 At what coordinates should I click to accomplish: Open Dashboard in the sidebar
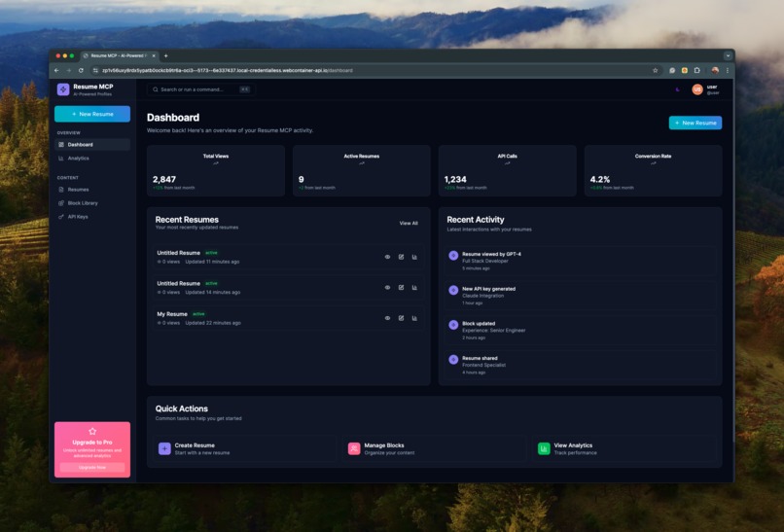pyautogui.click(x=92, y=145)
